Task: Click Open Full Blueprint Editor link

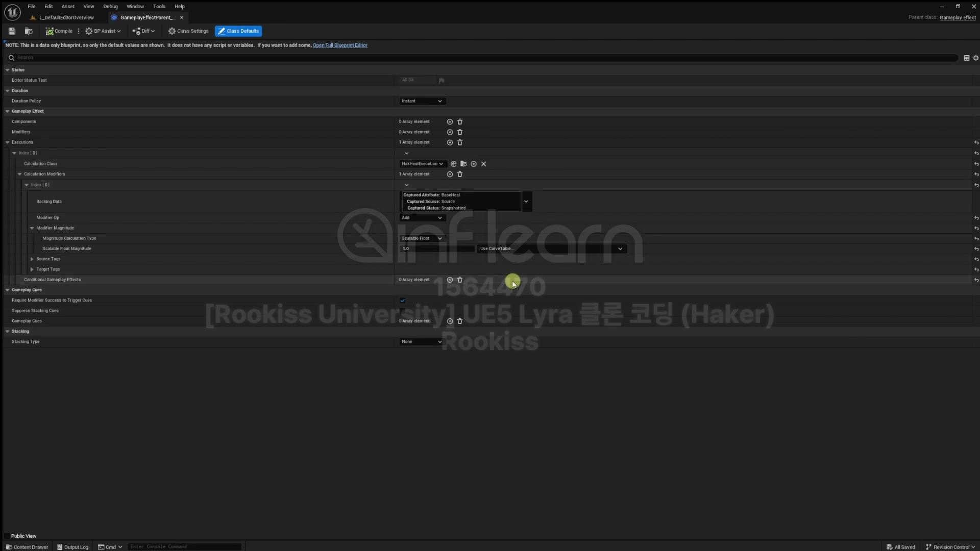Action: (x=340, y=45)
